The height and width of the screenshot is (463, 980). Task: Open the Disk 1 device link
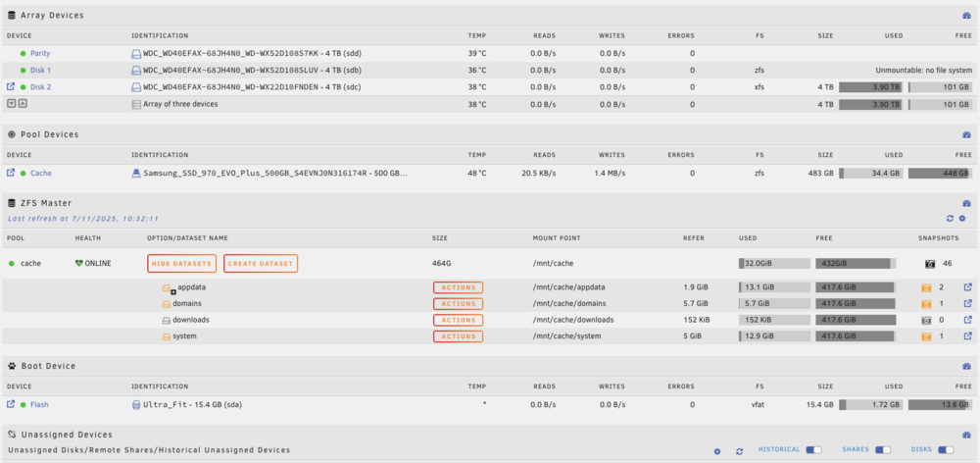pyautogui.click(x=40, y=70)
